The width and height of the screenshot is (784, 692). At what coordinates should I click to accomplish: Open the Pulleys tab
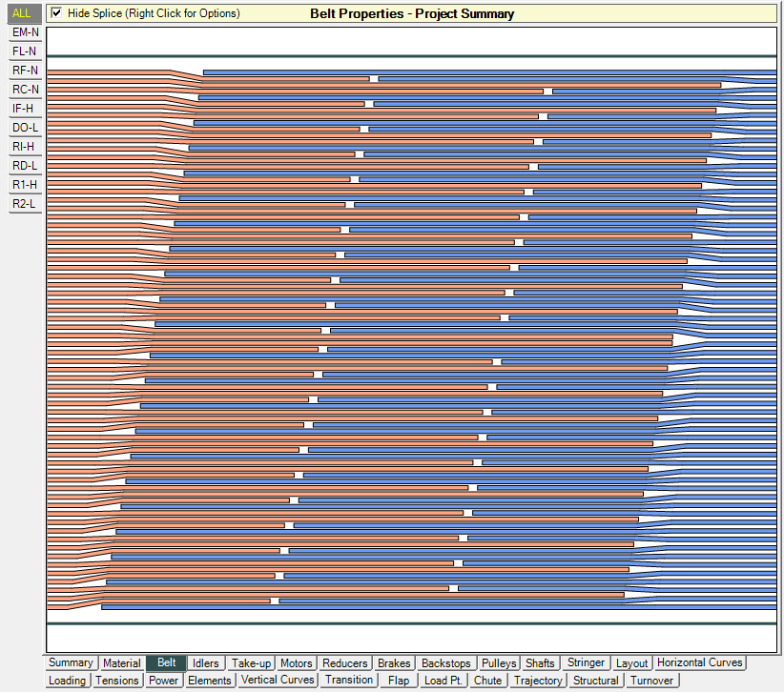(x=499, y=663)
